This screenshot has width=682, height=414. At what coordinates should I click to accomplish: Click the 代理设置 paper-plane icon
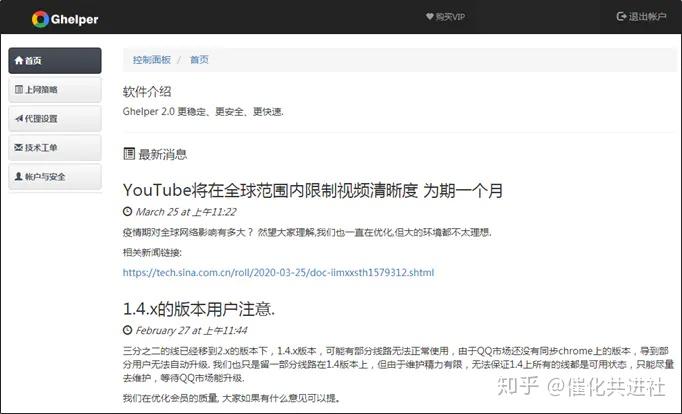point(19,118)
